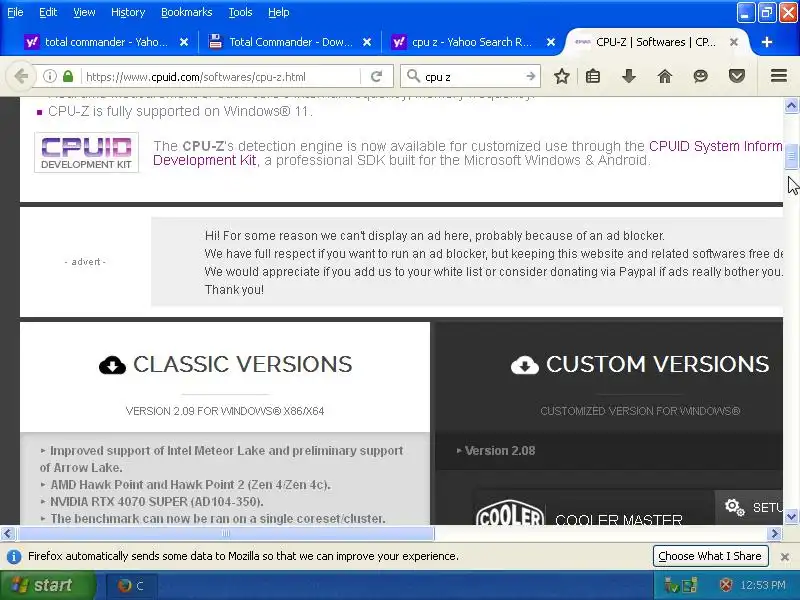
Task: Go to the Firefox Home page
Action: click(x=664, y=77)
